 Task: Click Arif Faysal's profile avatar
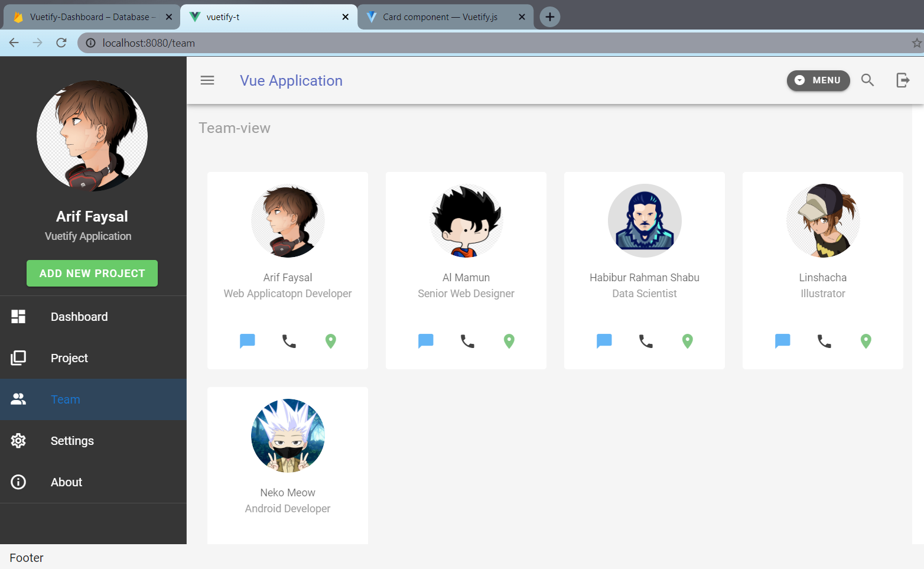[x=92, y=135]
